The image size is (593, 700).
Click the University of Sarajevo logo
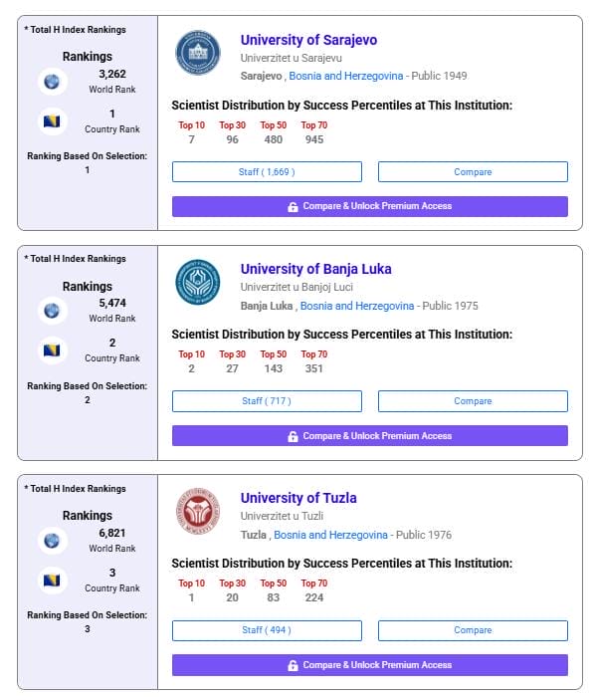click(x=198, y=52)
